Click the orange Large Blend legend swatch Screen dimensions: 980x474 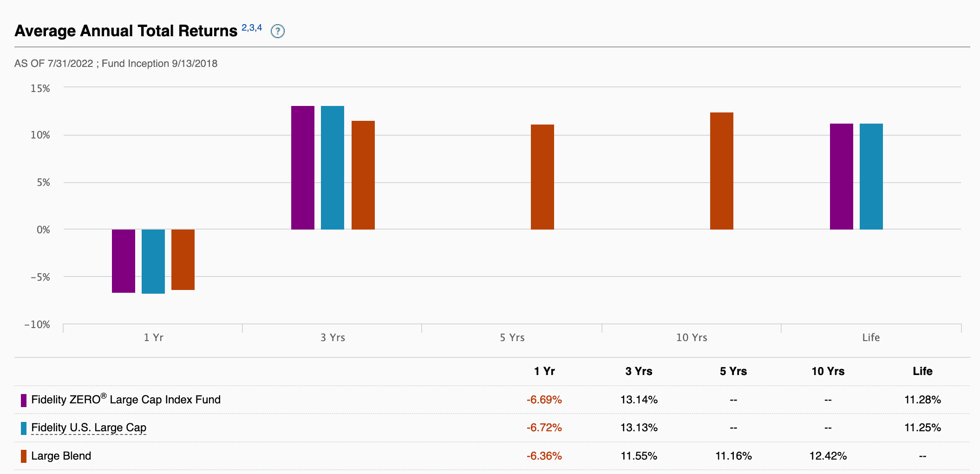pos(24,456)
